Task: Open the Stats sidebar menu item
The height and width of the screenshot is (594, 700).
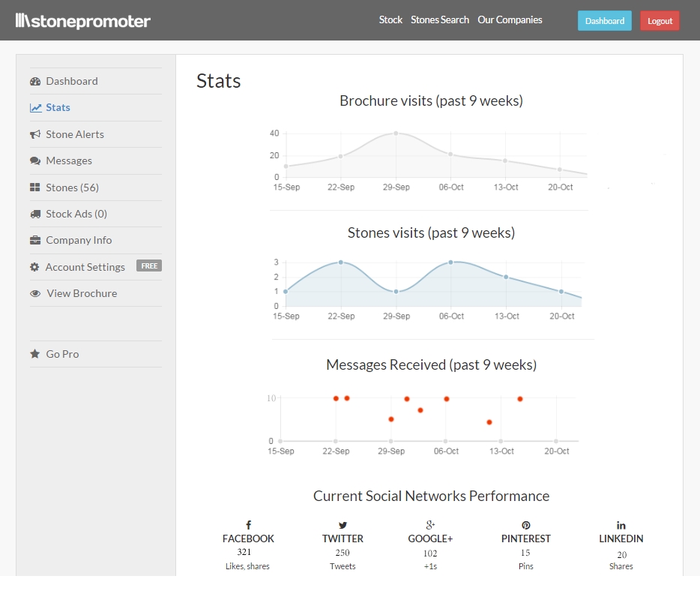Action: pyautogui.click(x=58, y=107)
